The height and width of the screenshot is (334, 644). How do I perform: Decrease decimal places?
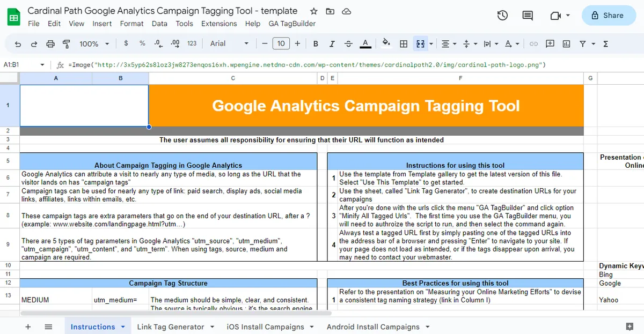(x=158, y=43)
